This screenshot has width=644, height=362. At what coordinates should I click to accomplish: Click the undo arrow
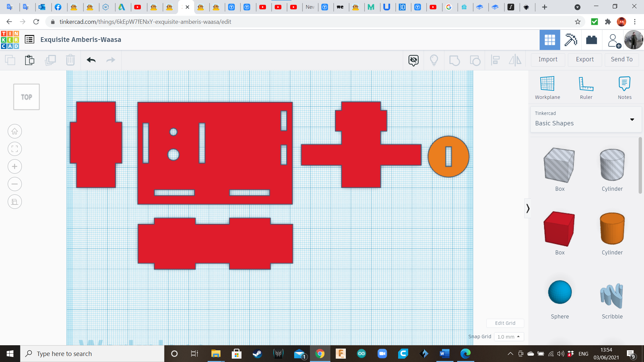pos(91,60)
